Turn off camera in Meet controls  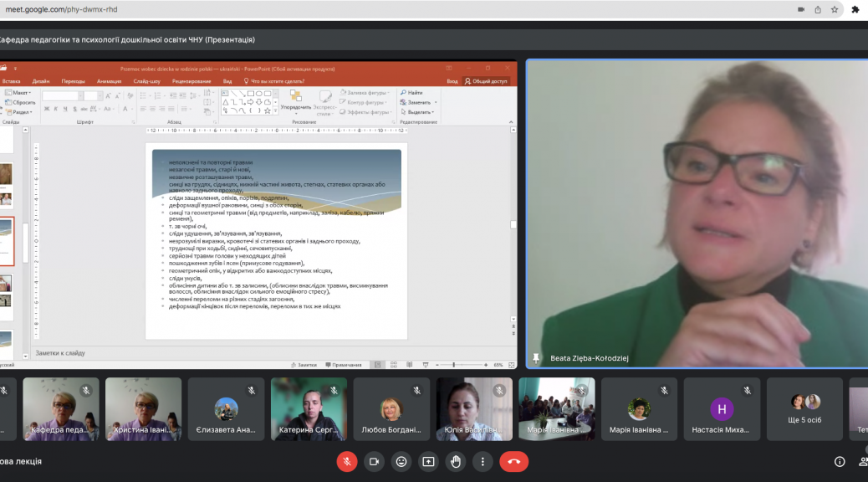[x=375, y=462]
